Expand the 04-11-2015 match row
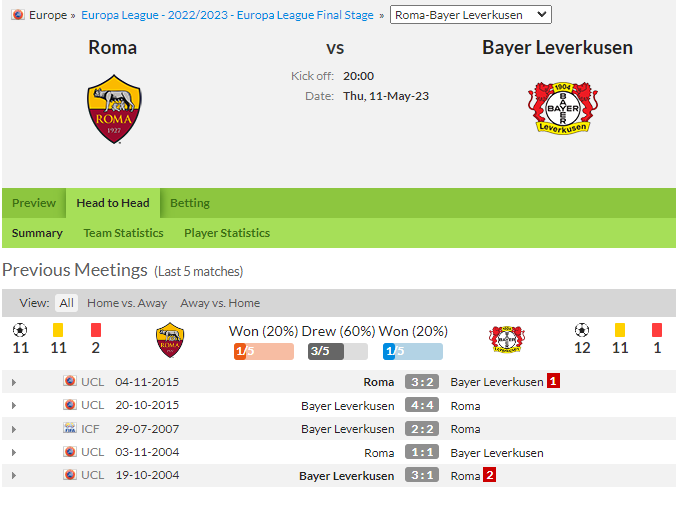 coord(14,383)
